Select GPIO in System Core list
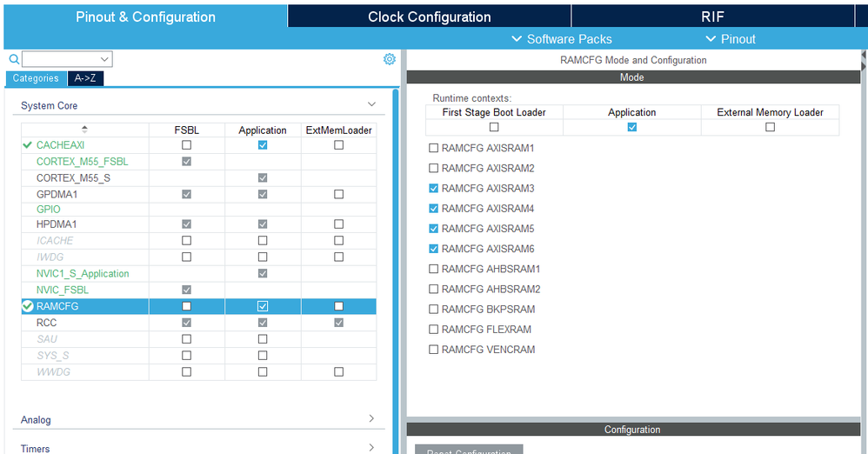The image size is (868, 454). click(48, 210)
